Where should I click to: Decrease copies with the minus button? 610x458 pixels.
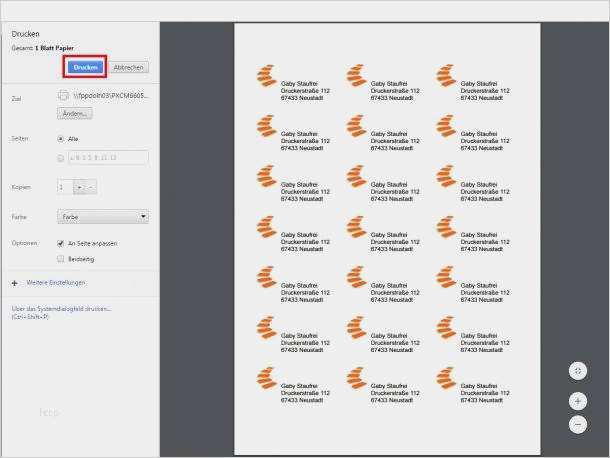[91, 187]
